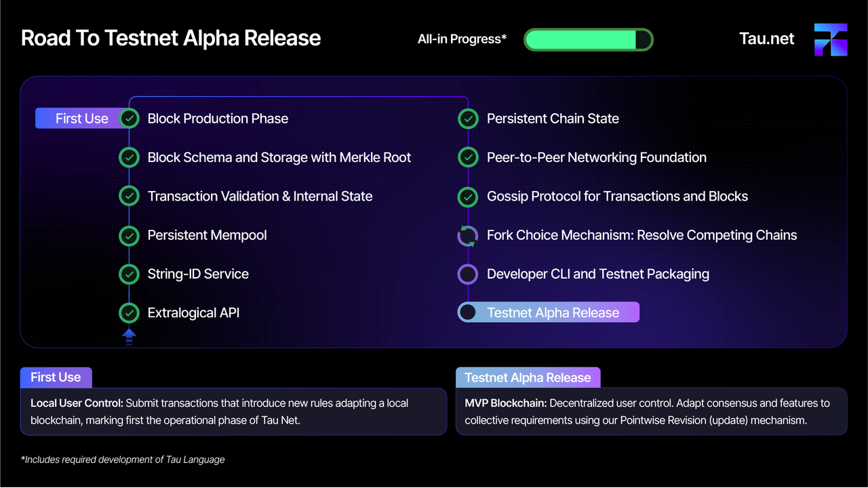Click Gossip Protocol for Transactions and Blocks
868x488 pixels.
click(x=617, y=196)
